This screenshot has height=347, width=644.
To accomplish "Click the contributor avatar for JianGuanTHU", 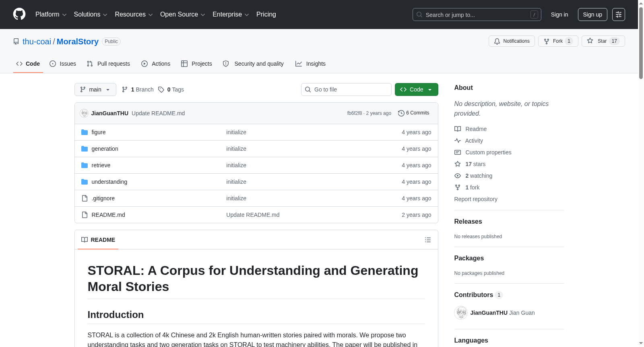I will point(461,313).
